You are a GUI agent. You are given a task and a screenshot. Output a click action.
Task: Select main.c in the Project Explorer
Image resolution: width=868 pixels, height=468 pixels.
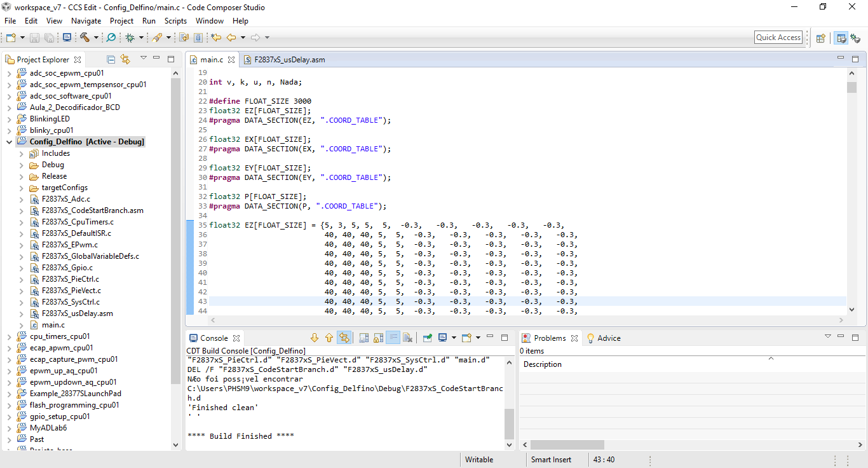[x=53, y=325]
